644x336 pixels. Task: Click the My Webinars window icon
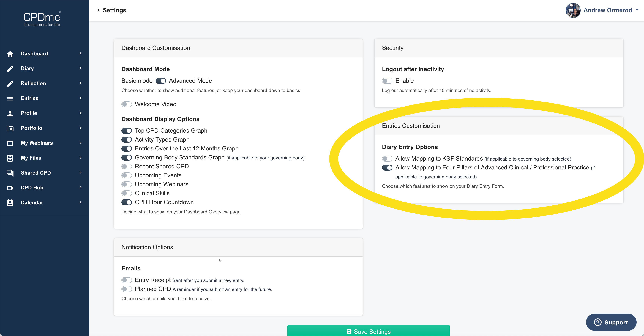click(x=10, y=143)
